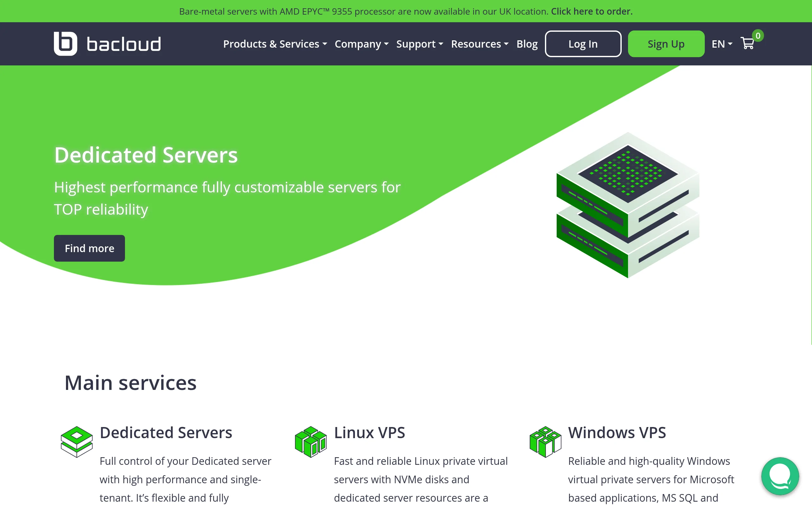Click the 'Full control of your Dedicated server' text

click(x=185, y=461)
